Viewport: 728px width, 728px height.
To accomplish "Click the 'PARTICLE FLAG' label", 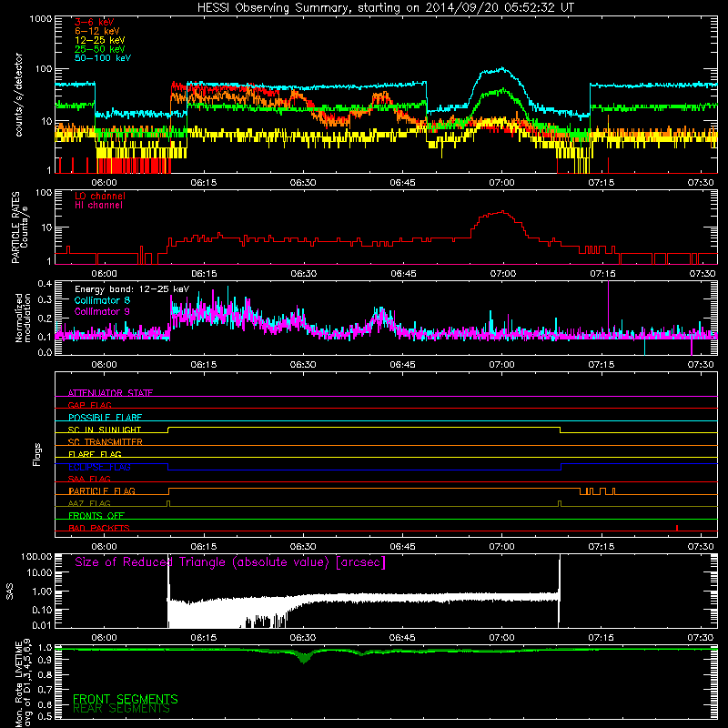I will [x=102, y=490].
